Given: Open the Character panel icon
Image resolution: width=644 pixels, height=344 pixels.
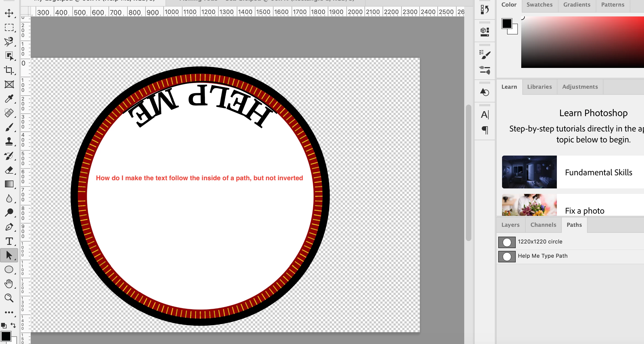Looking at the screenshot, I should (x=485, y=114).
